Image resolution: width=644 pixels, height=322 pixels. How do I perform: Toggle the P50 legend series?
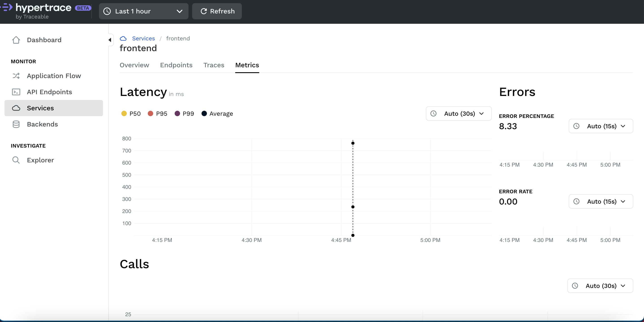point(131,114)
